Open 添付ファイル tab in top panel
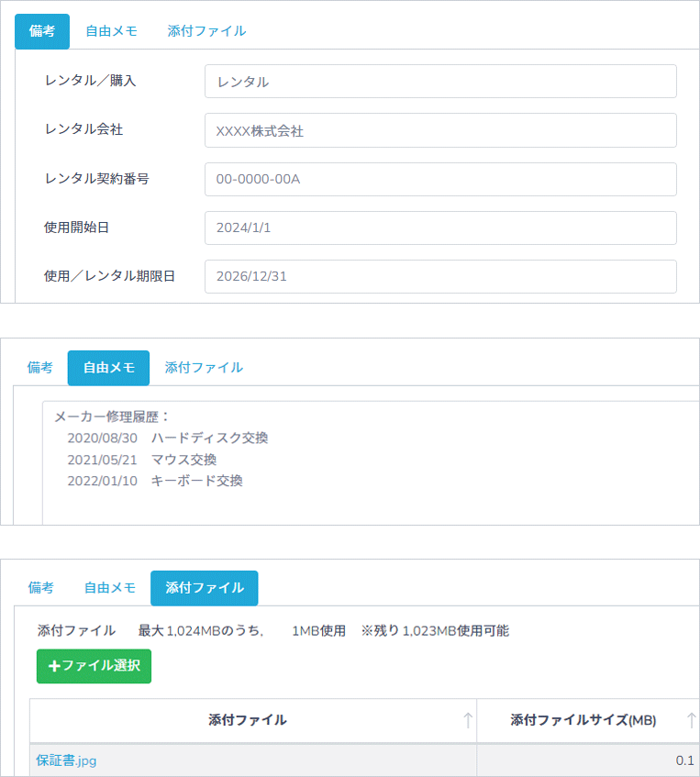The height and width of the screenshot is (777, 700). 206,31
